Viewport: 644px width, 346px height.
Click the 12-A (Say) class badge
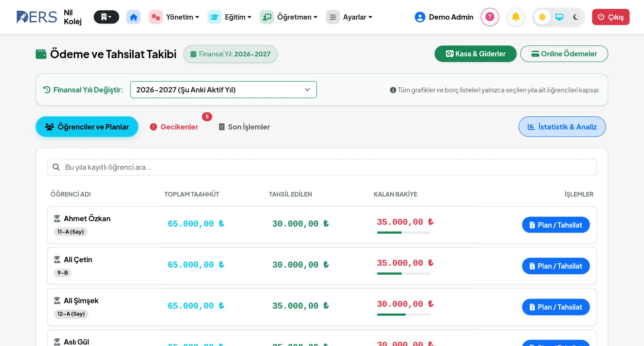(71, 314)
